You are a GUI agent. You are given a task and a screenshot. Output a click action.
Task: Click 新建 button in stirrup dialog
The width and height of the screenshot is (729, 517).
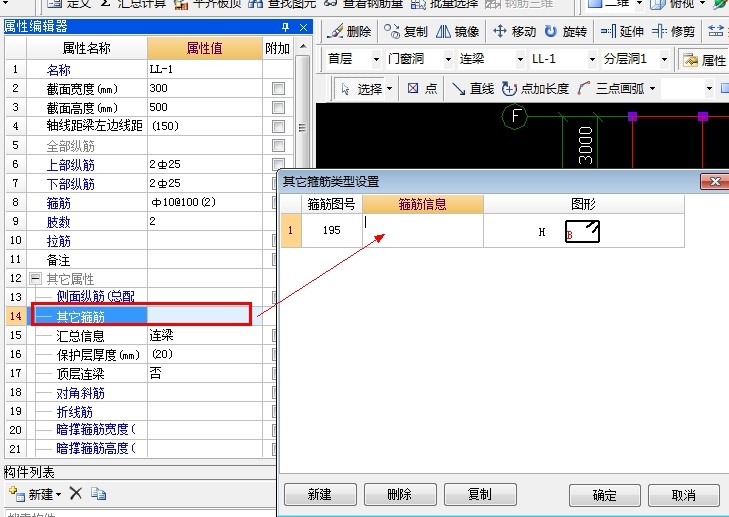[x=320, y=494]
